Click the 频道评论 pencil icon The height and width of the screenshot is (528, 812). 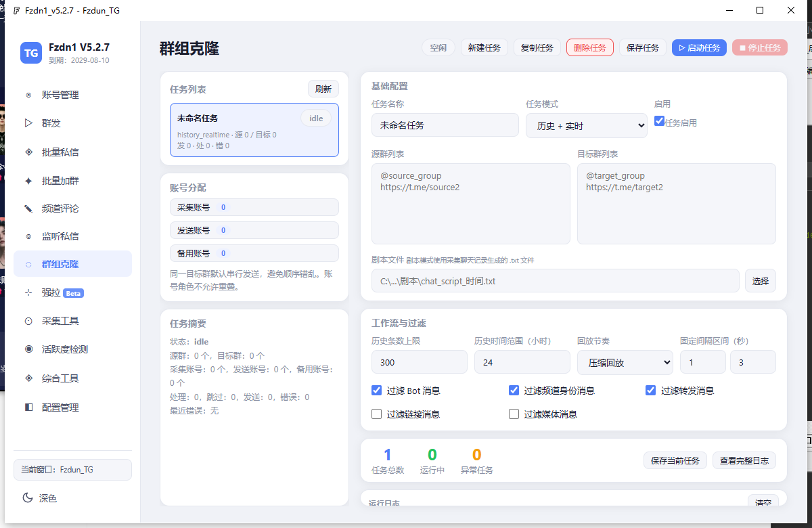(28, 208)
